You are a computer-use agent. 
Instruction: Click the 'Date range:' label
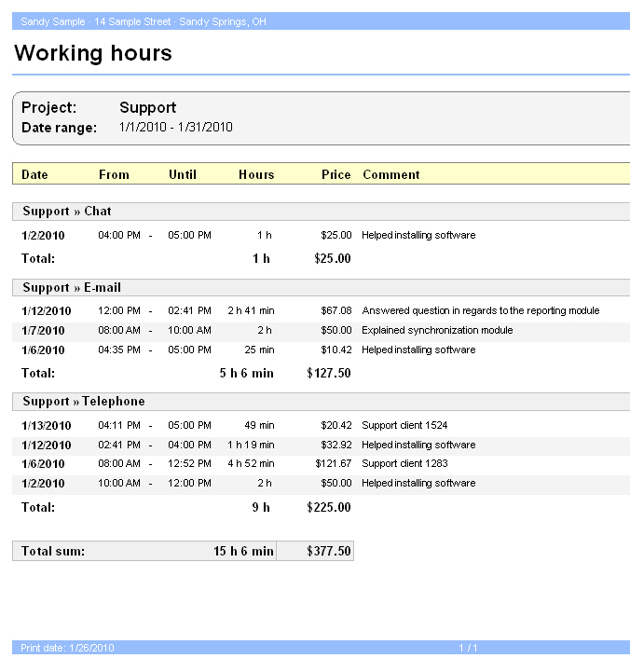pyautogui.click(x=59, y=128)
